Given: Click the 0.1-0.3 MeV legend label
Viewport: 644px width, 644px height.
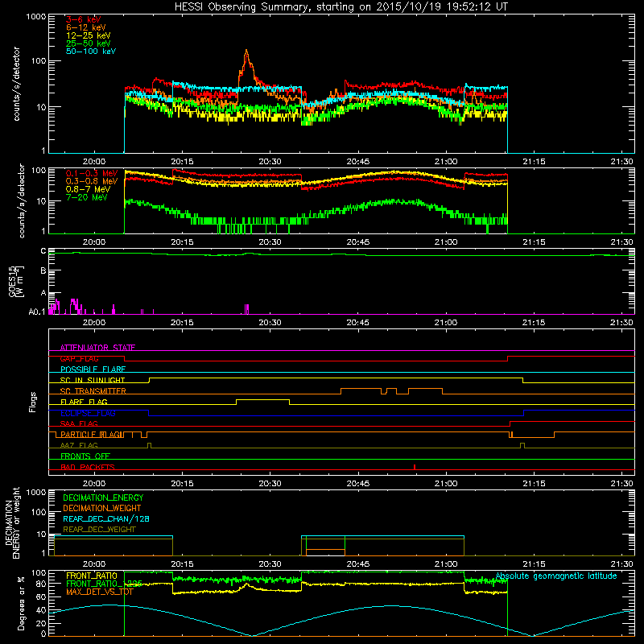Looking at the screenshot, I should click(x=92, y=173).
